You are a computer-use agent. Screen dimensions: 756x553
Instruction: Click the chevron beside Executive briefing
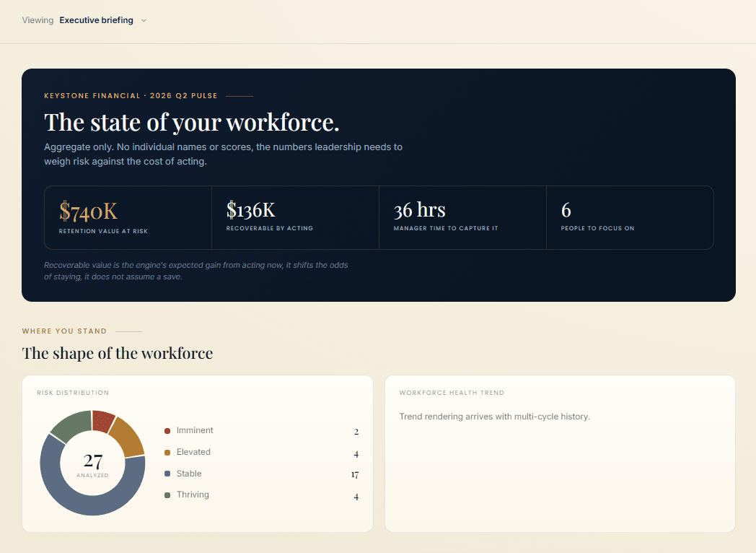[144, 21]
